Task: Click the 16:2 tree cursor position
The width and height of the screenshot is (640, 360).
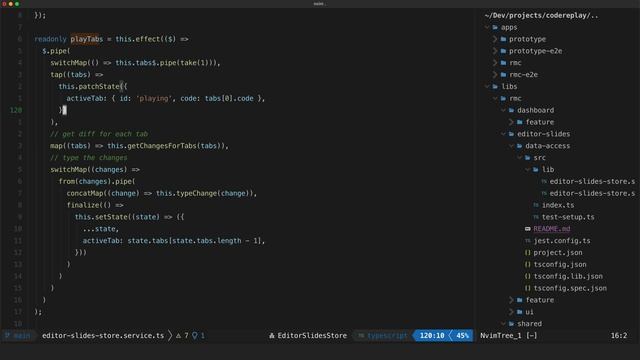Action: coord(619,336)
